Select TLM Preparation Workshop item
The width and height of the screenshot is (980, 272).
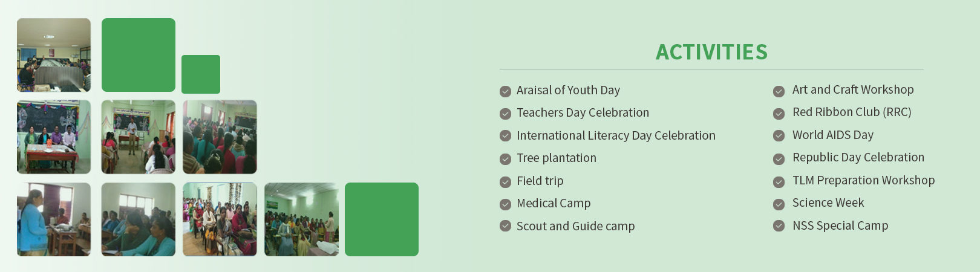[x=863, y=180]
